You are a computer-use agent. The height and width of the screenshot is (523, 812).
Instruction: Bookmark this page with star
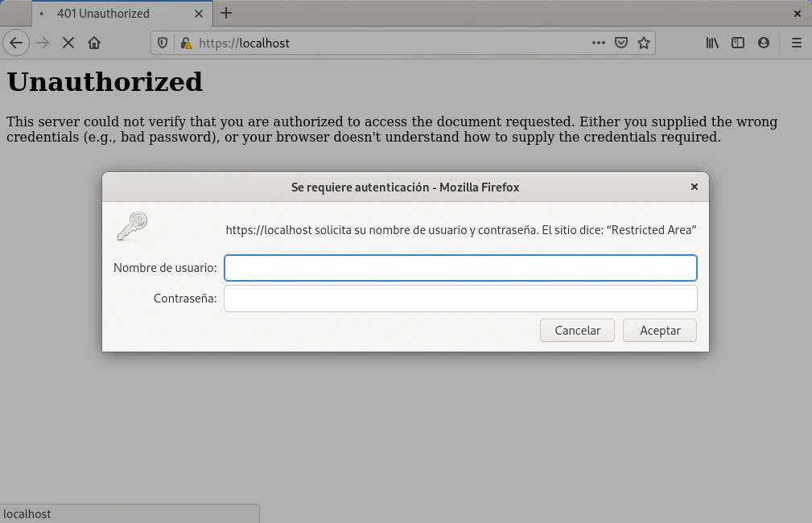pos(644,43)
